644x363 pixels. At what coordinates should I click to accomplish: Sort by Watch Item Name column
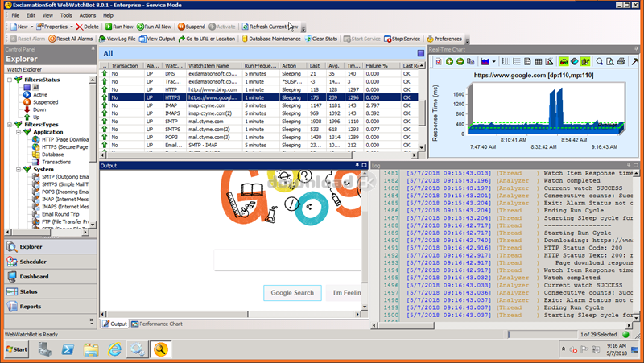click(213, 66)
